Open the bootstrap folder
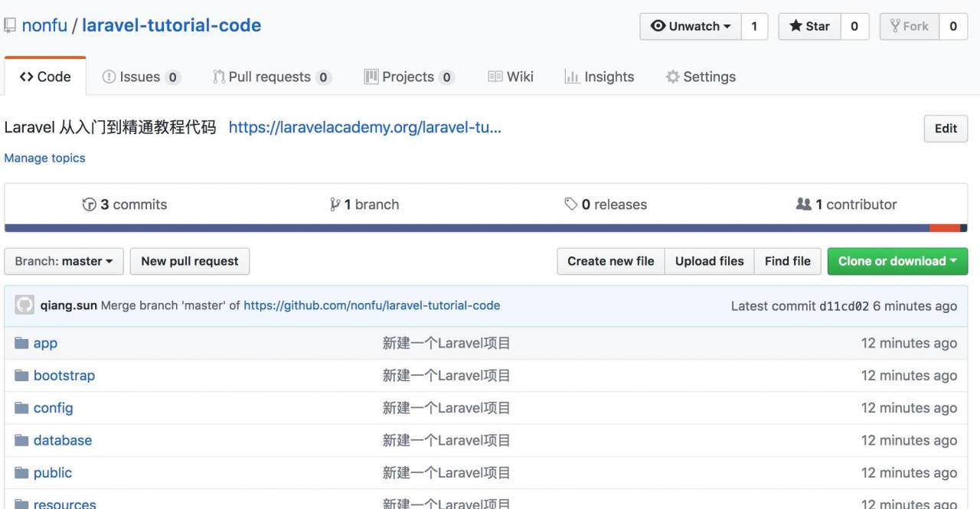The image size is (980, 509). [x=64, y=376]
